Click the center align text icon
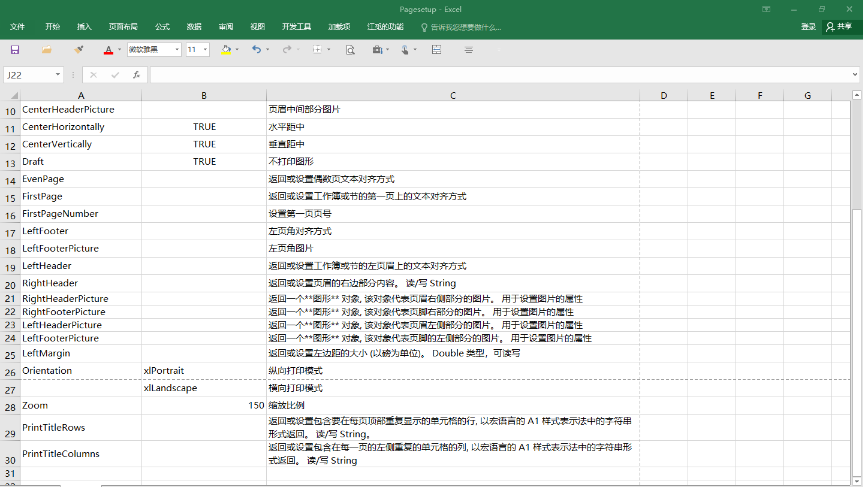This screenshot has height=487, width=868. (469, 50)
